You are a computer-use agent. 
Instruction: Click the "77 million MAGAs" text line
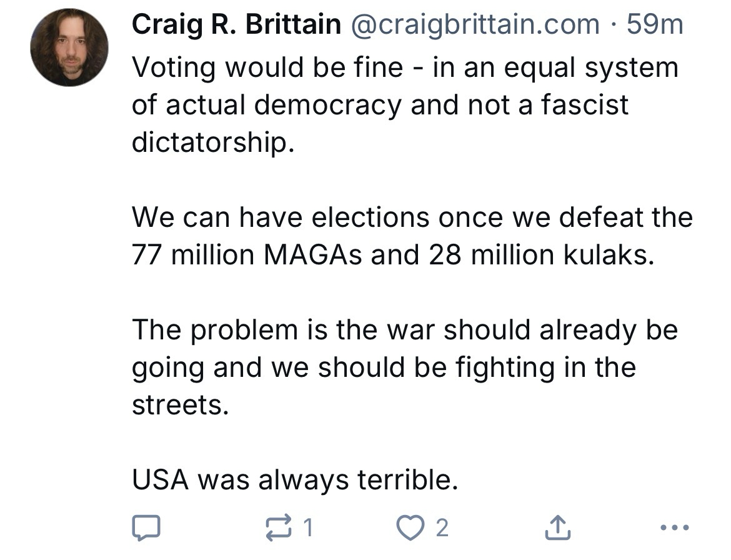[x=393, y=255]
